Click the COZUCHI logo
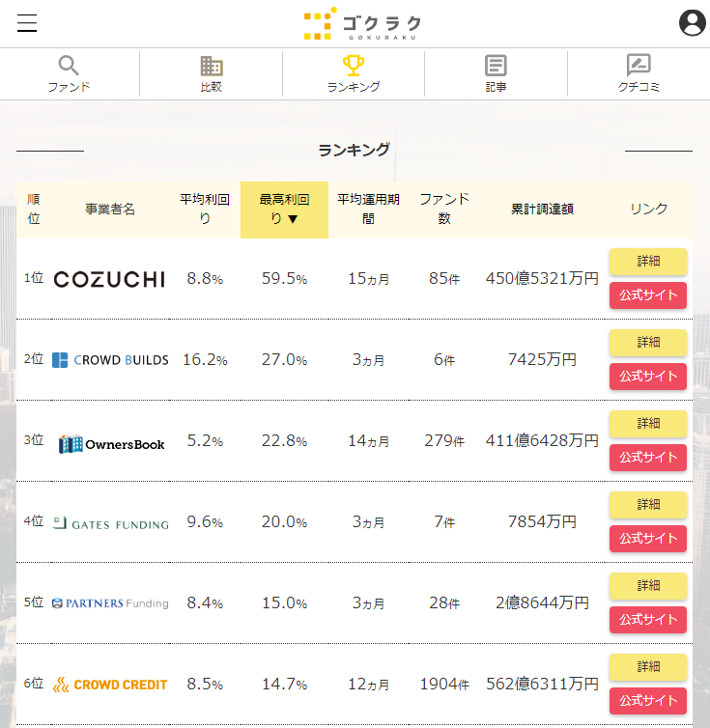Image resolution: width=710 pixels, height=728 pixels. [x=110, y=279]
